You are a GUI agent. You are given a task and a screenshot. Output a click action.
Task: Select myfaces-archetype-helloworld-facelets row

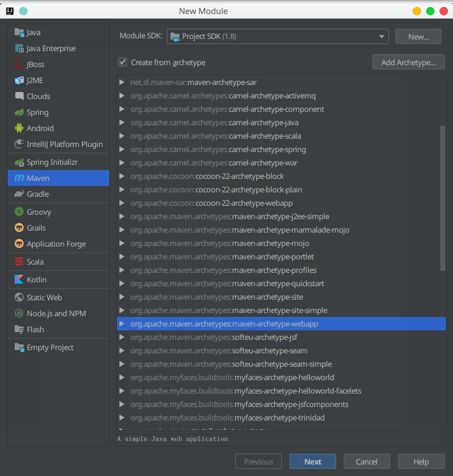[282, 391]
